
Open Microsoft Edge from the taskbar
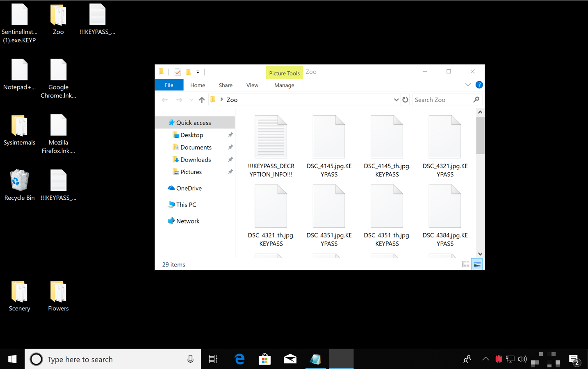click(x=239, y=359)
